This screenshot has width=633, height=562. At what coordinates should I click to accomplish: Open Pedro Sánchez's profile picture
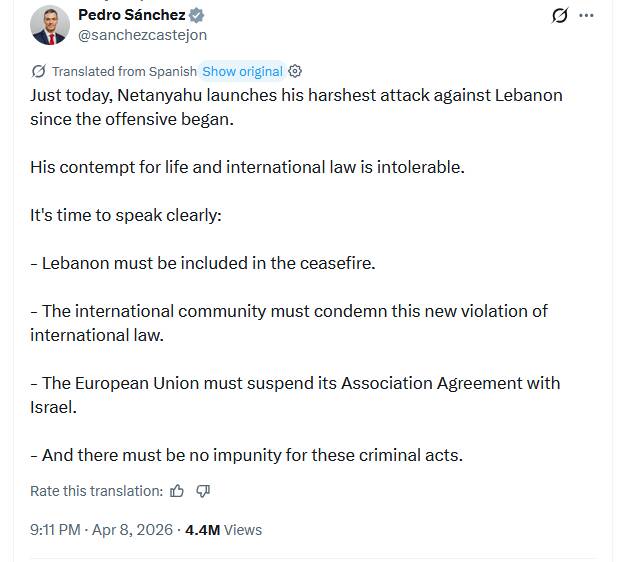pyautogui.click(x=50, y=25)
